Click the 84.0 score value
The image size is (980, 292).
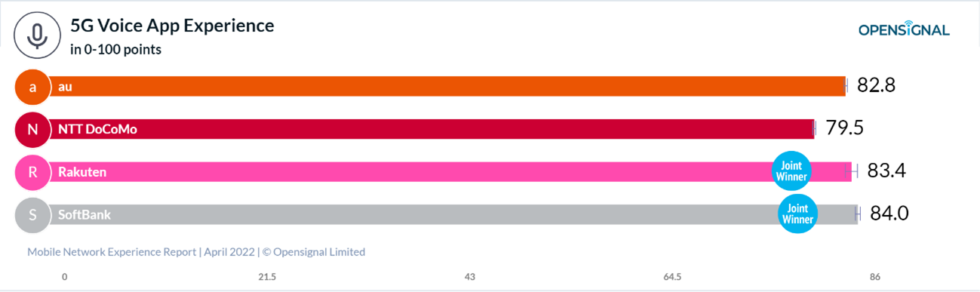(x=889, y=214)
